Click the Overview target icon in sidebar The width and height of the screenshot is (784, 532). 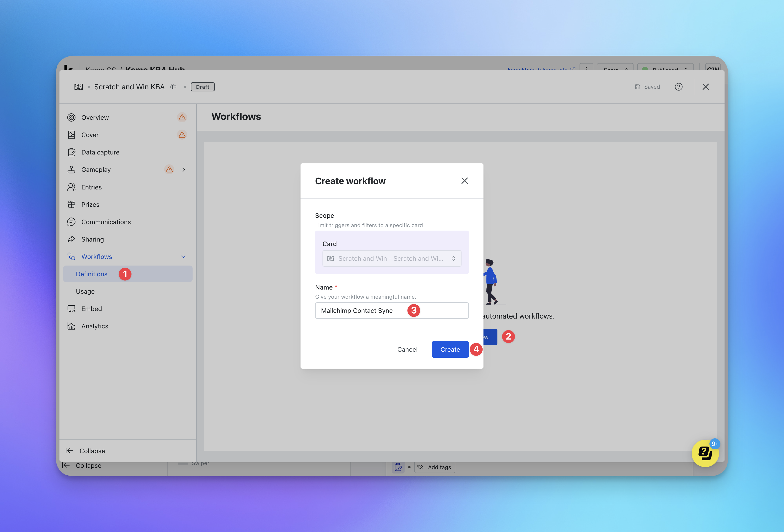71,117
